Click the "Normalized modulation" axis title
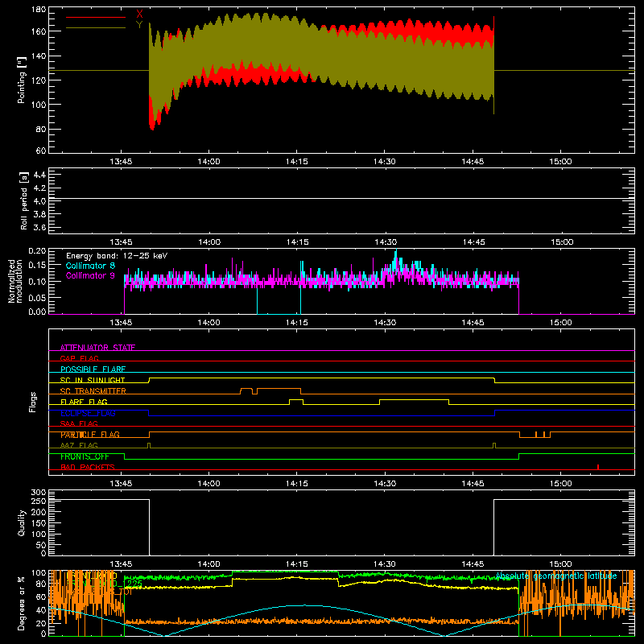This screenshot has width=644, height=644. coord(14,281)
